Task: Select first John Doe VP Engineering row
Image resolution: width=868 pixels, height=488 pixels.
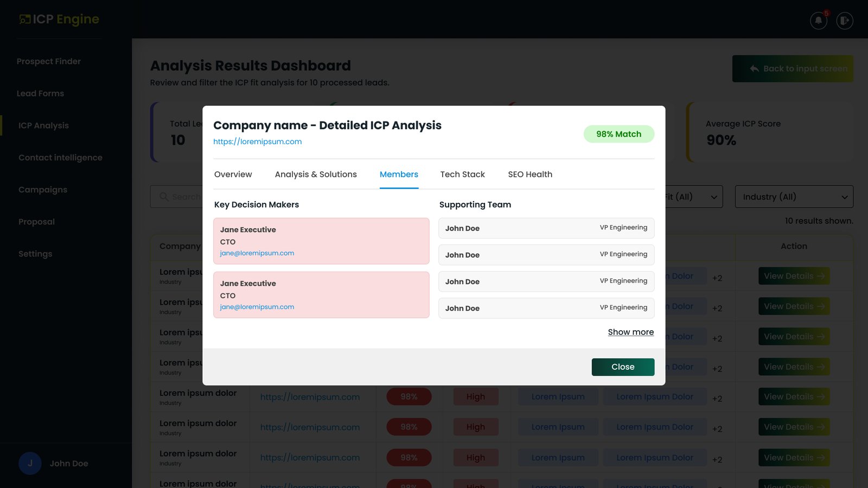Action: point(546,228)
